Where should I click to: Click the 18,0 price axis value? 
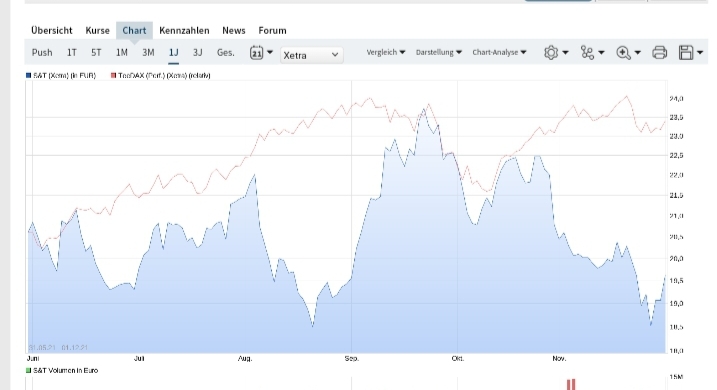(676, 351)
